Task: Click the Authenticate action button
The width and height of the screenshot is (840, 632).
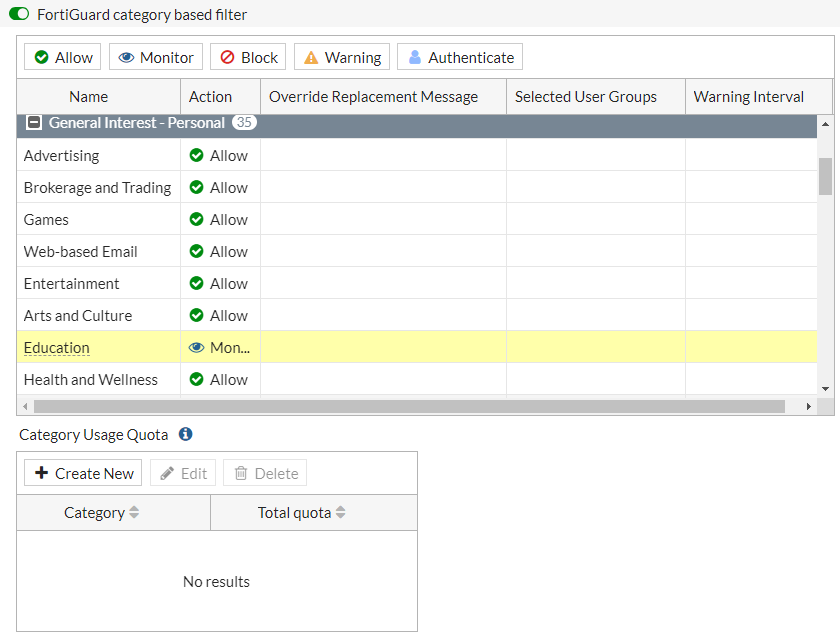Action: click(x=460, y=57)
